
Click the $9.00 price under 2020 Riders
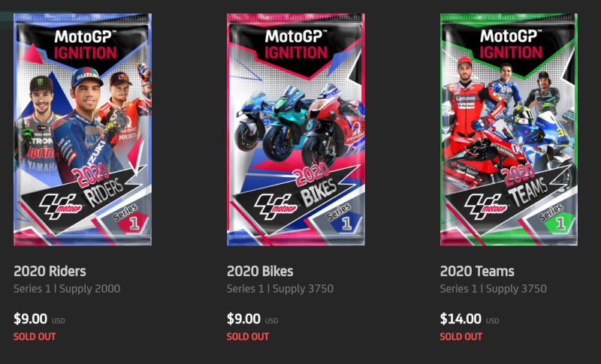pos(30,318)
